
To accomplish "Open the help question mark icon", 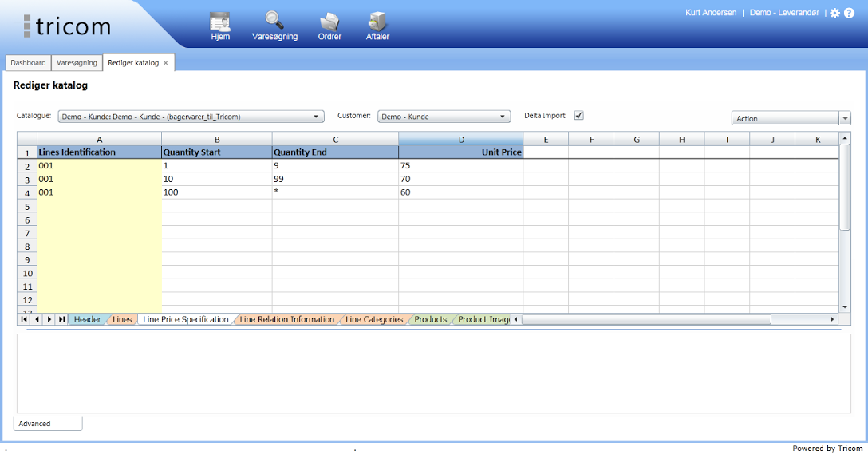I will click(x=849, y=13).
